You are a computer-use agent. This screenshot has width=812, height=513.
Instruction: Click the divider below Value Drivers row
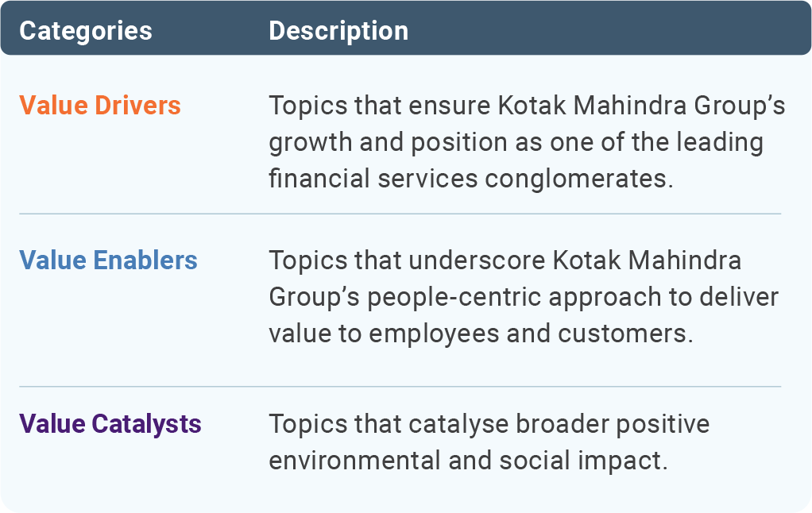click(x=400, y=214)
